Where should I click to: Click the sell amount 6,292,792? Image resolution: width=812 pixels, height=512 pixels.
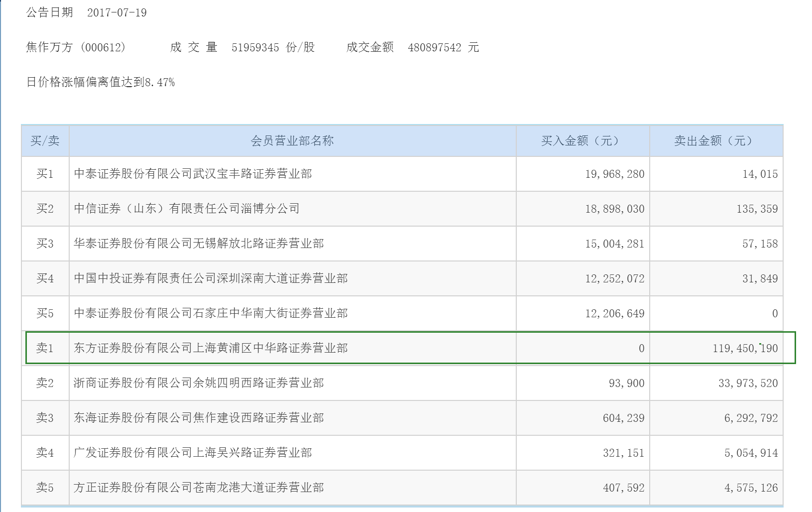click(751, 418)
